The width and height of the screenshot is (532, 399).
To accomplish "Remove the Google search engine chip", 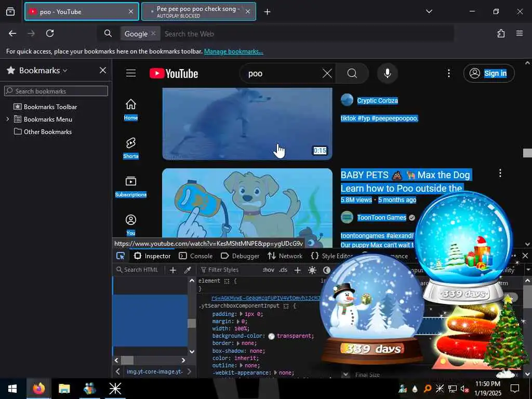I will (153, 33).
